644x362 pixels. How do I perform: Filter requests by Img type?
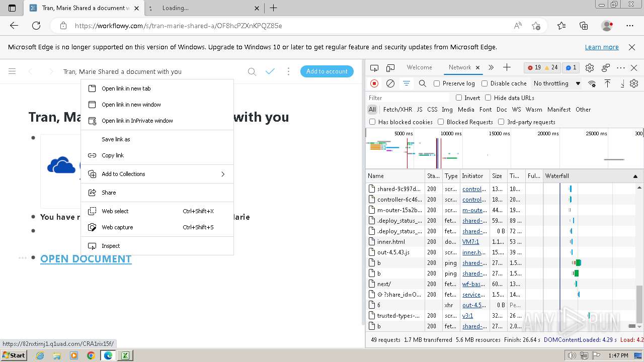click(447, 110)
